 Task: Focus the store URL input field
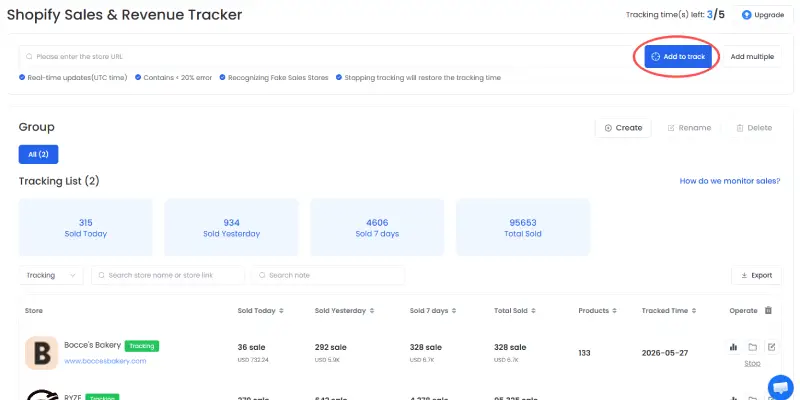point(327,57)
